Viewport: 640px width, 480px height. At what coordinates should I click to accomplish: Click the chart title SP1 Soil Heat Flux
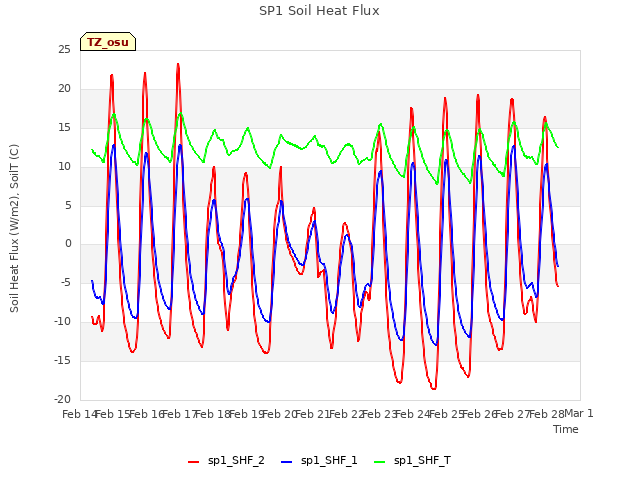[319, 11]
